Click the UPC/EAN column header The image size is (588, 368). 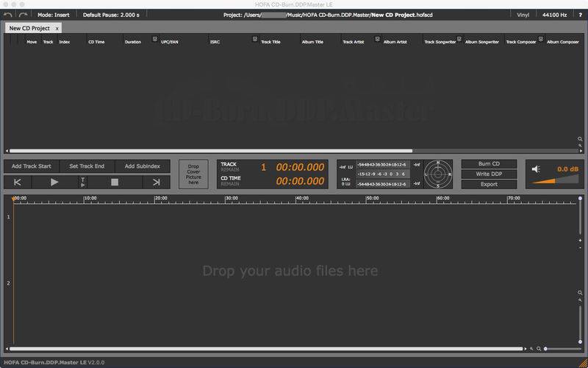[170, 42]
